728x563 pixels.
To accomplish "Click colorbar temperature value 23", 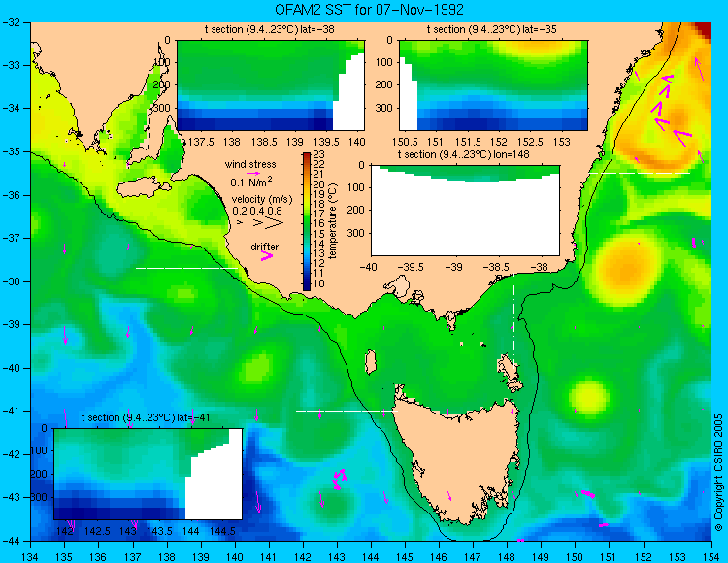I will [x=319, y=155].
